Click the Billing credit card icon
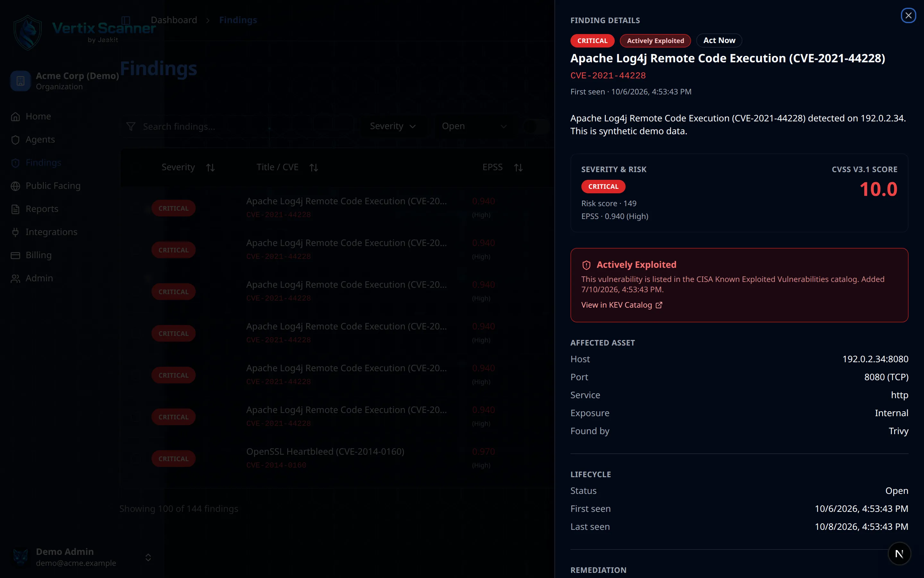Image resolution: width=924 pixels, height=578 pixels. pyautogui.click(x=15, y=255)
